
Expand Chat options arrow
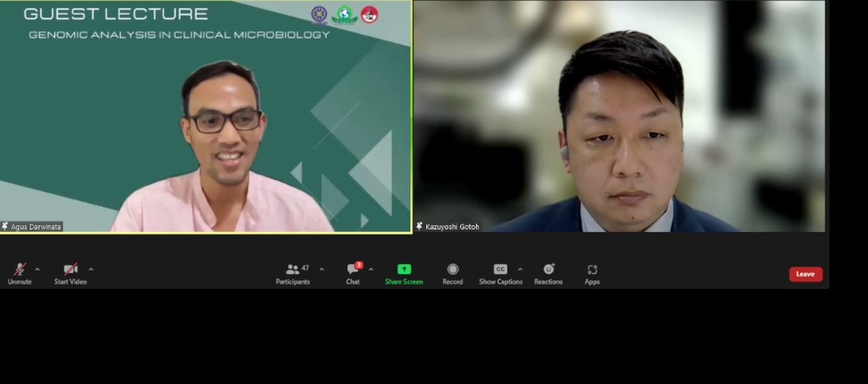[371, 270]
